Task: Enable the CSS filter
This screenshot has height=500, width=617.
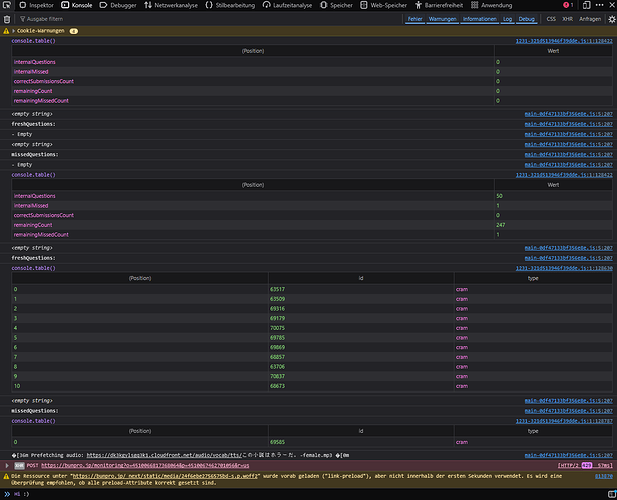Action: 551,19
